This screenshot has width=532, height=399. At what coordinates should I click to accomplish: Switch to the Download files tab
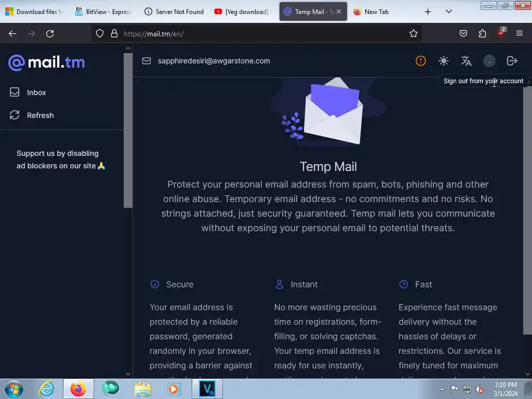[x=35, y=11]
